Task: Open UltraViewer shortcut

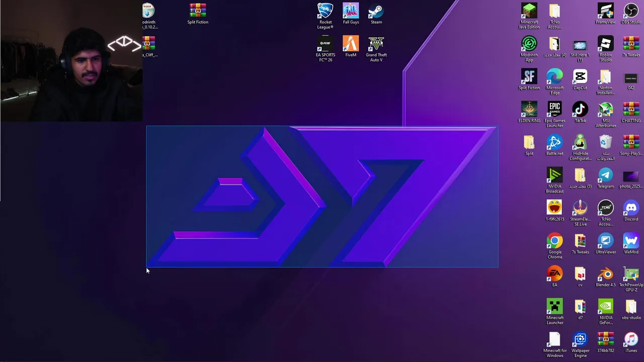Action: [605, 243]
